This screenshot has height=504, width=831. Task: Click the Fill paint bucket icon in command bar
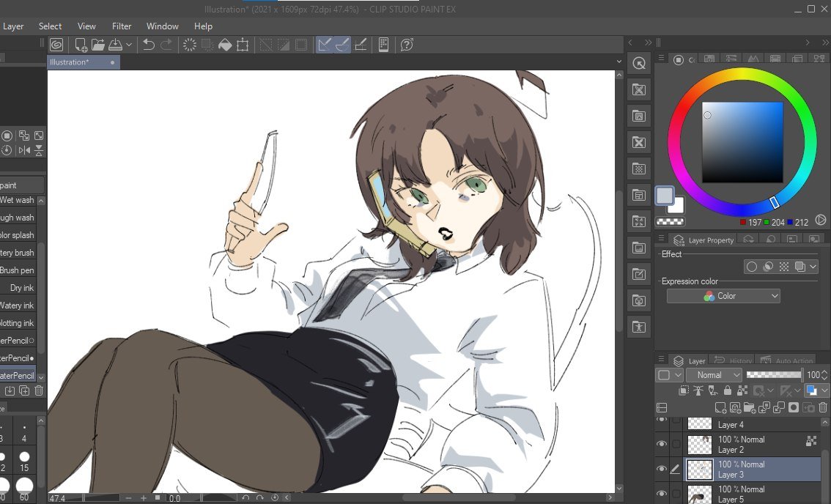(225, 45)
